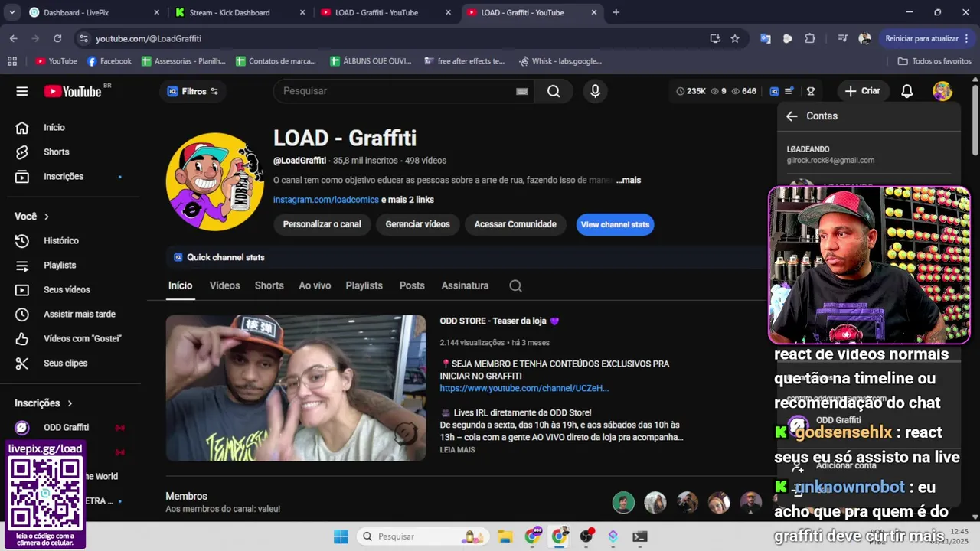Play the ODD STORE teaser video thumbnail
Image resolution: width=980 pixels, height=551 pixels.
point(296,388)
